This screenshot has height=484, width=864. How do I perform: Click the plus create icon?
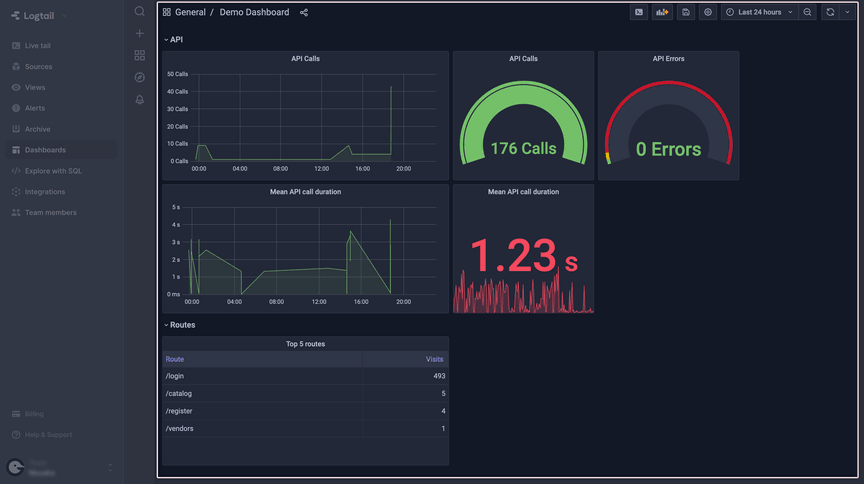click(139, 34)
